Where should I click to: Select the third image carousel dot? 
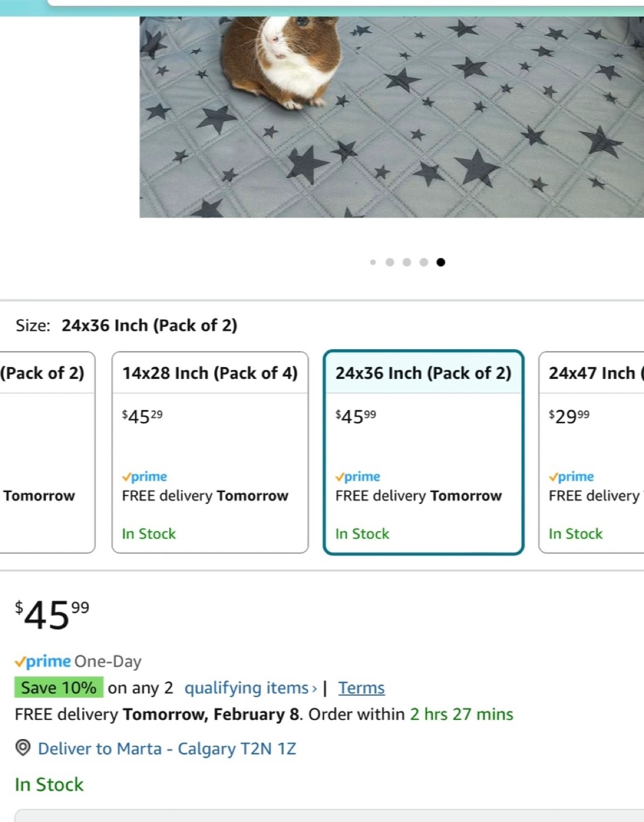click(x=406, y=263)
